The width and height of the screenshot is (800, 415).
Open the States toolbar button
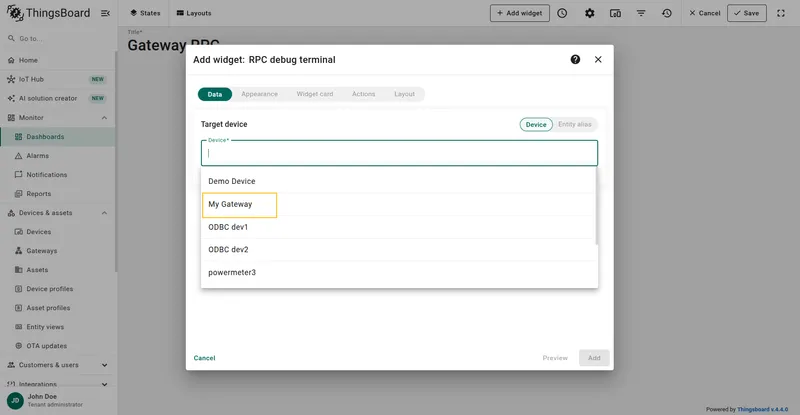145,13
